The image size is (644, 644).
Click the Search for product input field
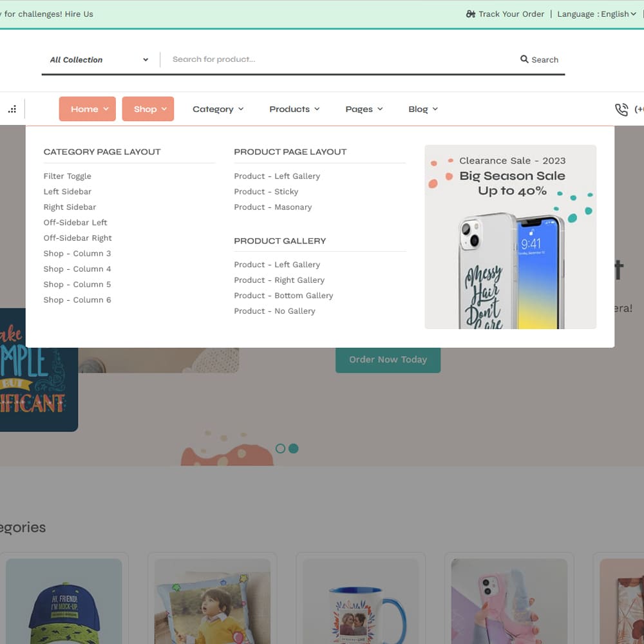341,59
